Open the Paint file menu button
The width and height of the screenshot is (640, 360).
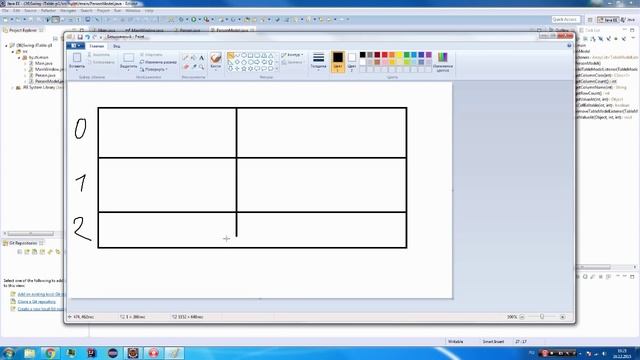pyautogui.click(x=76, y=46)
